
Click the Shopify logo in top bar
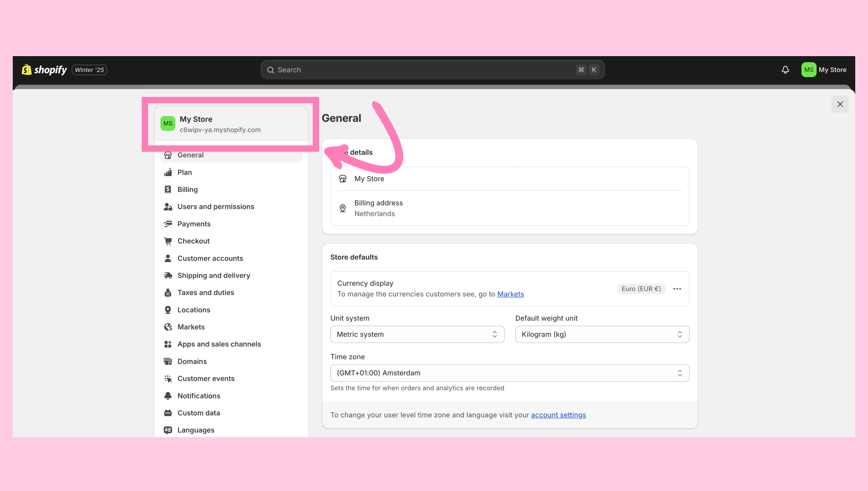click(x=44, y=70)
